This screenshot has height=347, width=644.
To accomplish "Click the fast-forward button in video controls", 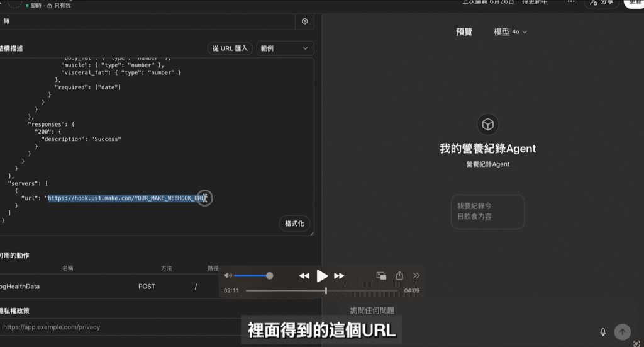I will [x=339, y=276].
